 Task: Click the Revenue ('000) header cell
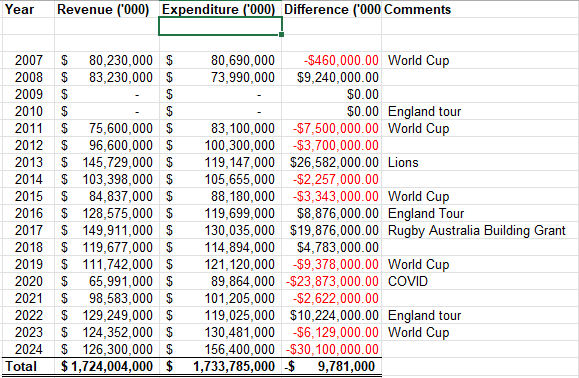[107, 9]
